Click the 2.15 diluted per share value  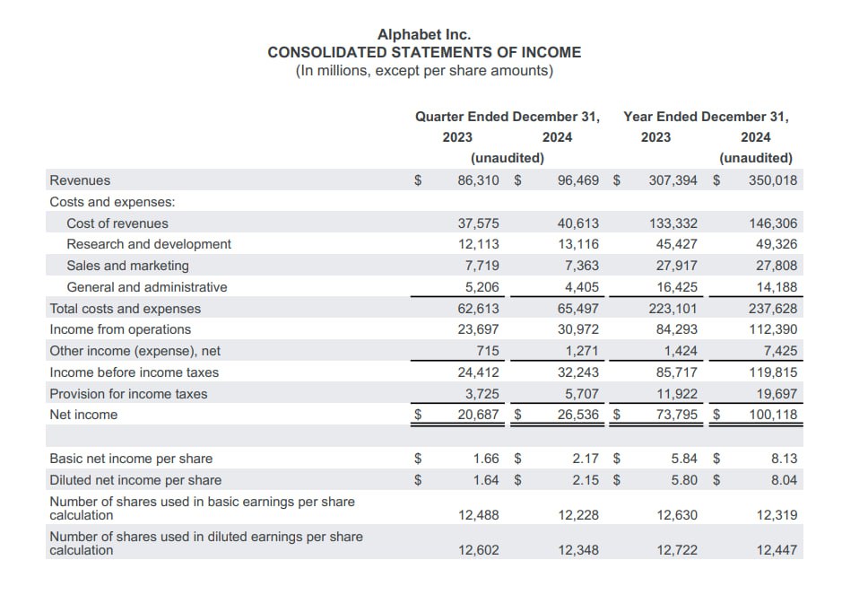(586, 480)
